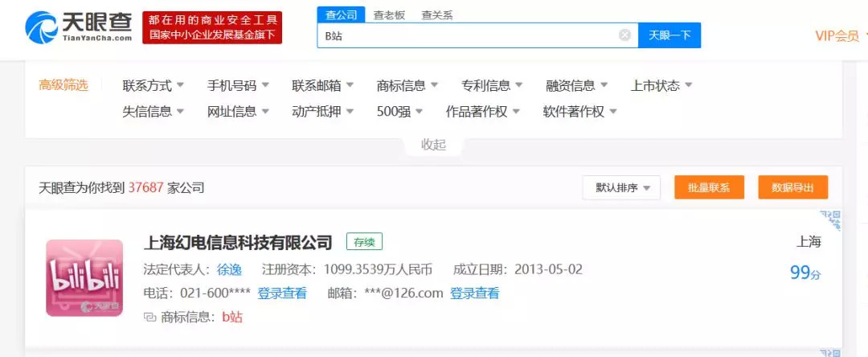
Task: Click the trademark info icon beside 商标信息
Action: click(x=149, y=317)
